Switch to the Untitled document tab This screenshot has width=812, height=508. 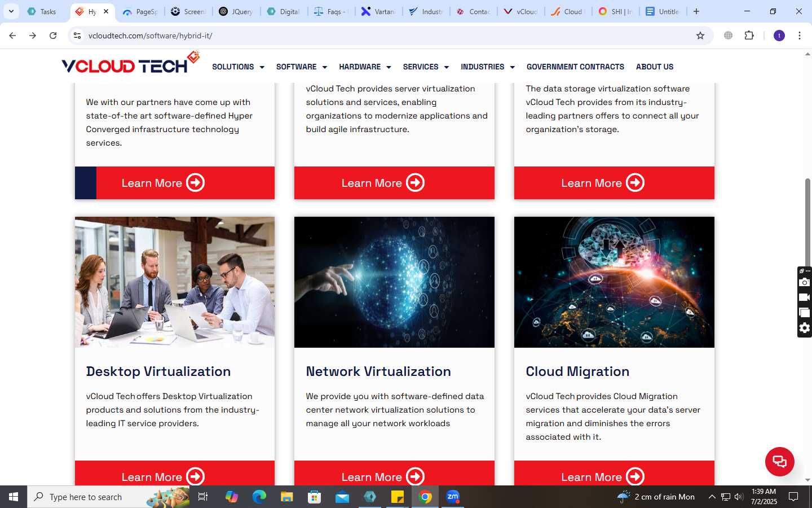coord(663,11)
